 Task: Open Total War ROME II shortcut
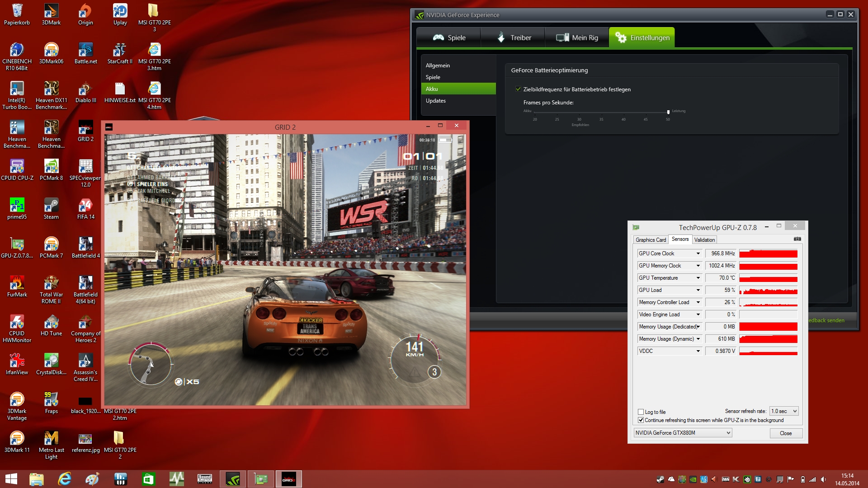(x=51, y=289)
